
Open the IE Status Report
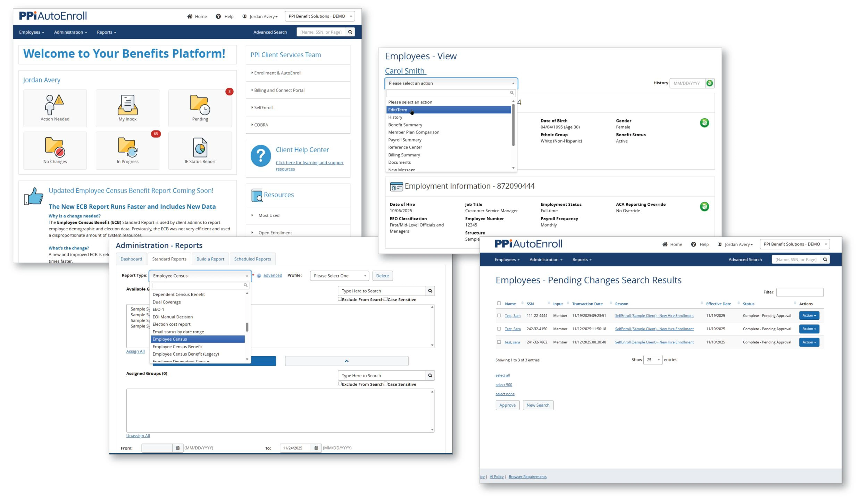coord(200,150)
